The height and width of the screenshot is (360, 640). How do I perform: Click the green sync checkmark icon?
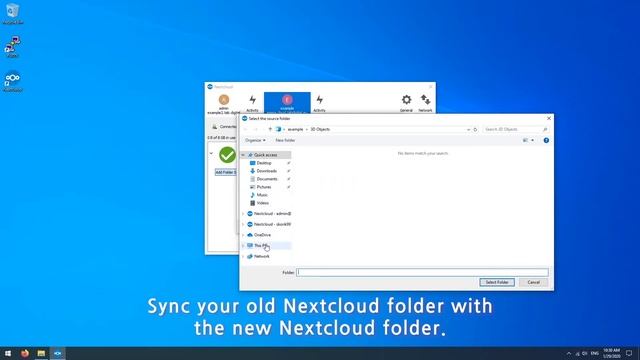click(227, 155)
